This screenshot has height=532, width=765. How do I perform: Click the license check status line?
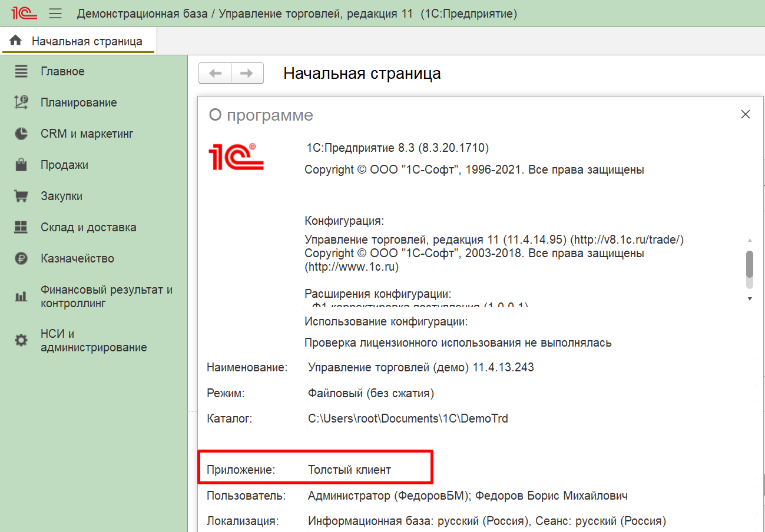tap(458, 343)
